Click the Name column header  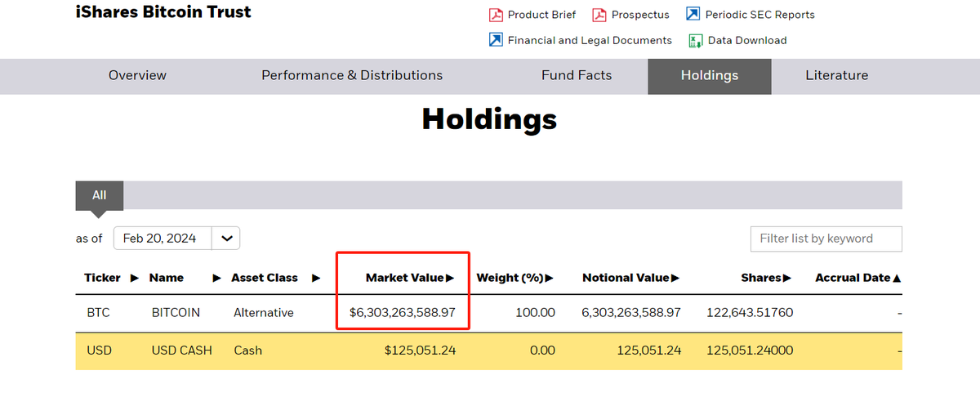pos(167,278)
